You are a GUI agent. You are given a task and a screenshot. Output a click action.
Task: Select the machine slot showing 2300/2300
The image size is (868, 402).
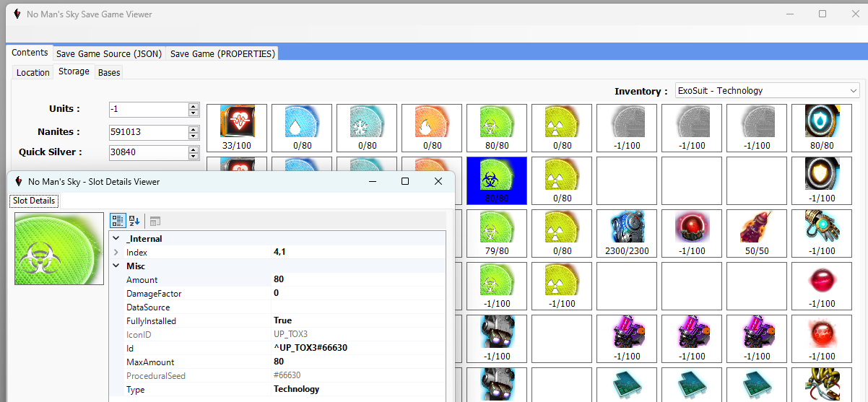click(627, 233)
